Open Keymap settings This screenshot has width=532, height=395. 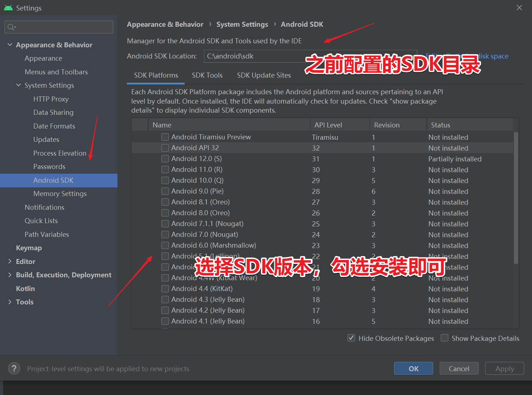pos(29,248)
